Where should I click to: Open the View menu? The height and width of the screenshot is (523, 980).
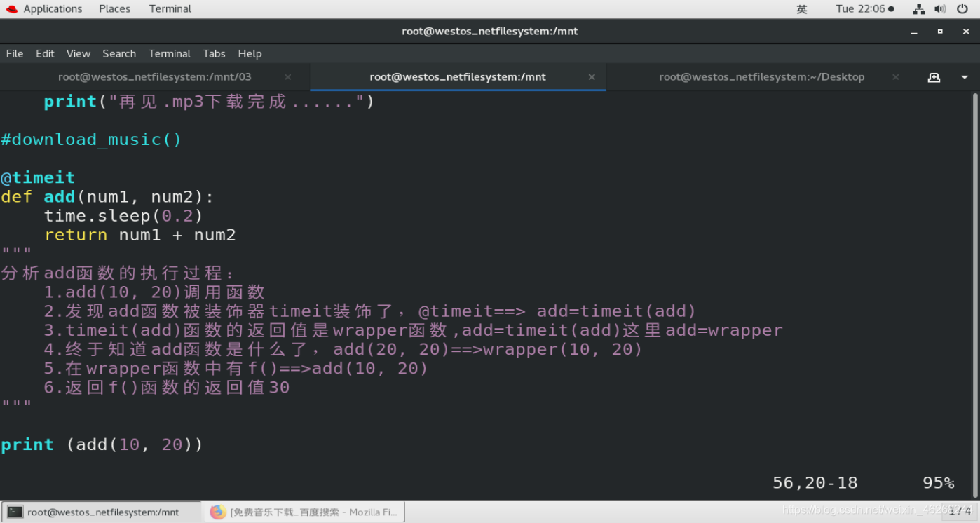click(x=79, y=53)
